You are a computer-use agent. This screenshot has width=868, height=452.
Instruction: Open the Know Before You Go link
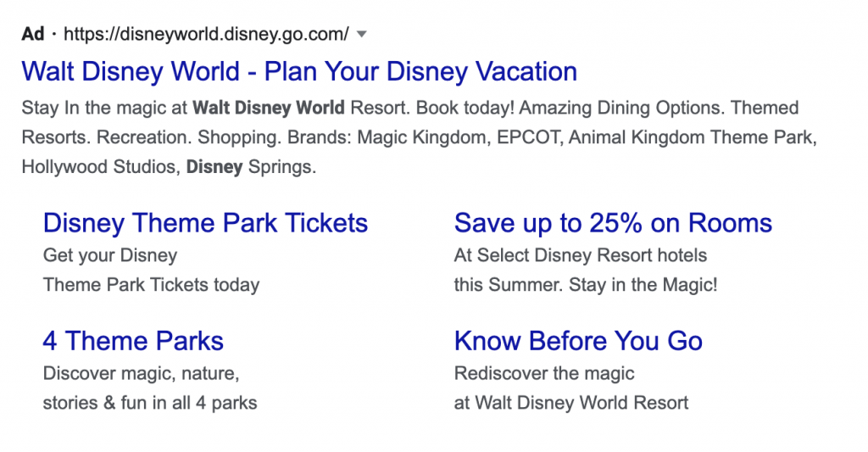point(578,341)
